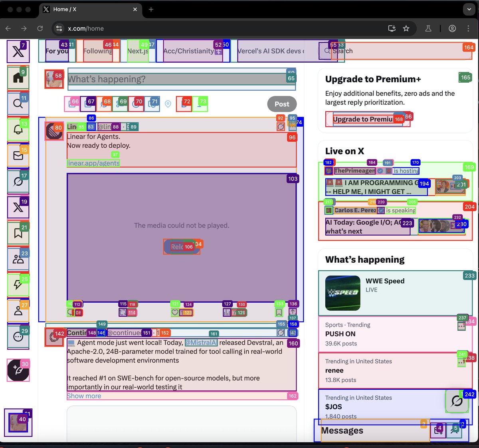Open more options for renee trend
Screen dimensions: 479x448
(461, 363)
